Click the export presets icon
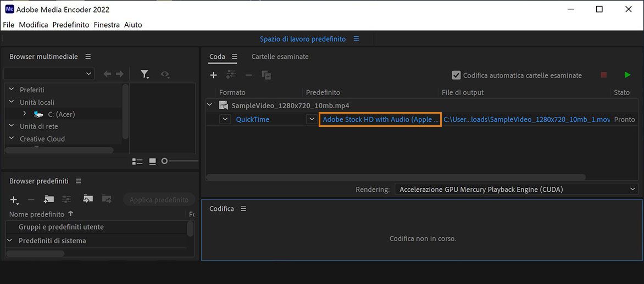The image size is (644, 284). (x=107, y=199)
